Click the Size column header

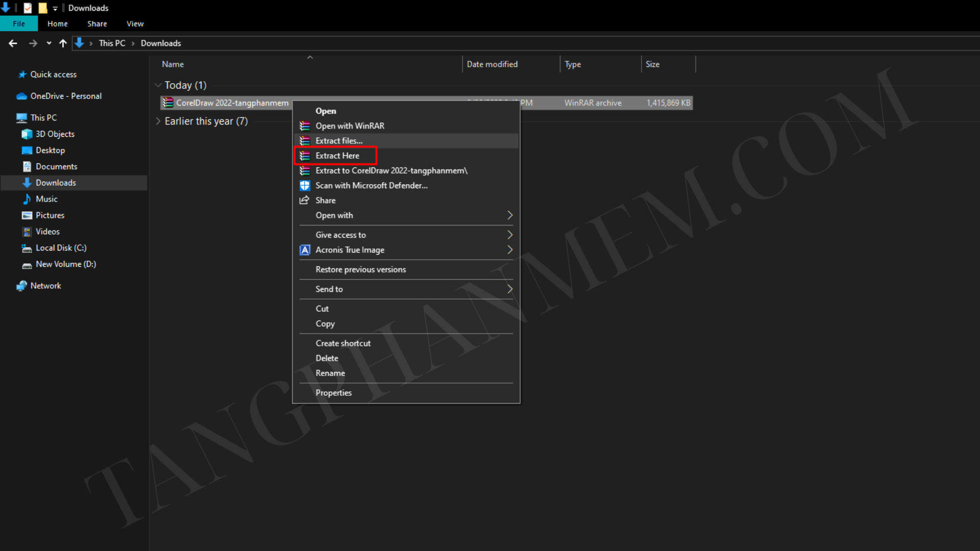[x=653, y=64]
